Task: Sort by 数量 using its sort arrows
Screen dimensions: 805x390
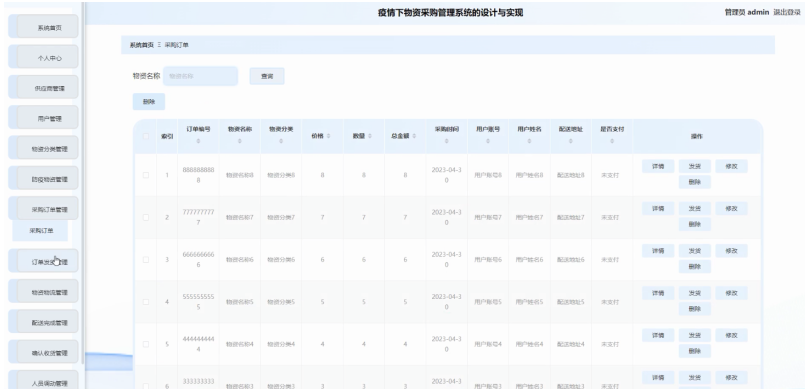Action: [x=370, y=136]
